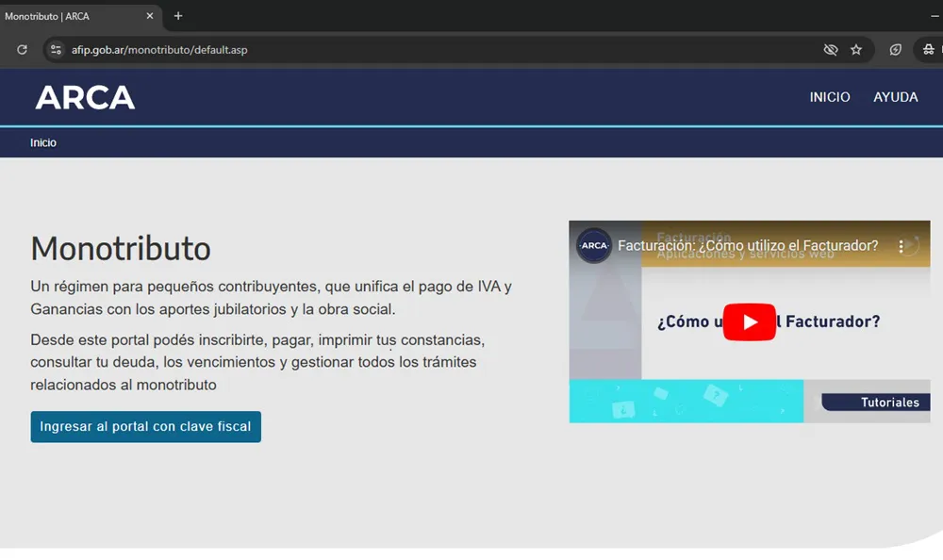Open the shield extension icon in the toolbar

(896, 50)
